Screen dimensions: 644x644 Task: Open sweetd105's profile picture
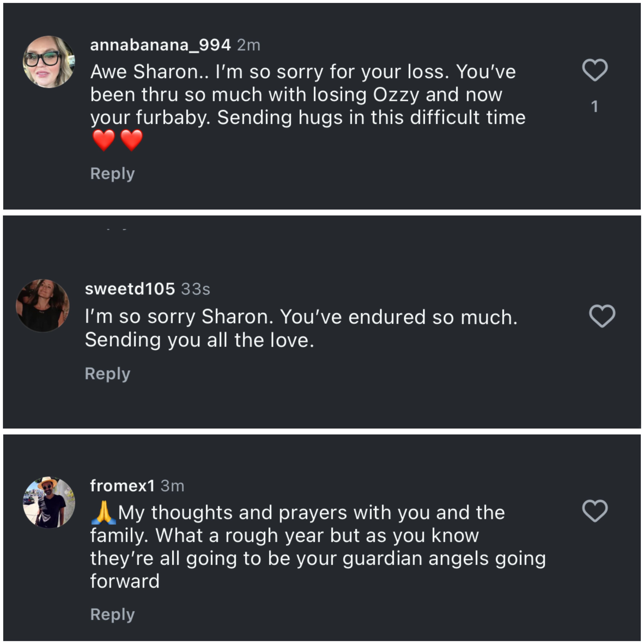(x=43, y=306)
